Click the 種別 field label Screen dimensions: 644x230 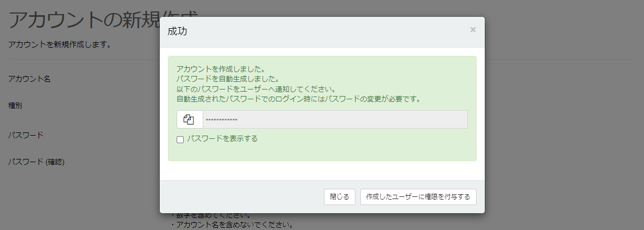15,105
